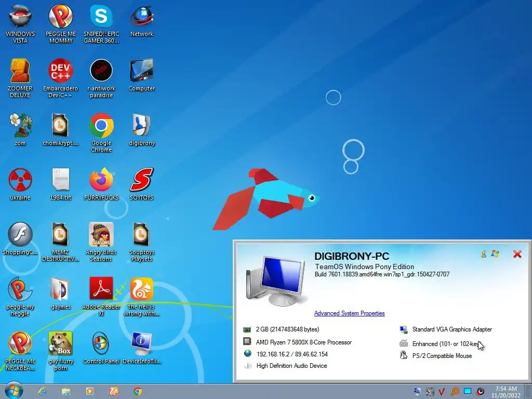Open the digibrony user folder
532x399 pixels.
(142, 129)
